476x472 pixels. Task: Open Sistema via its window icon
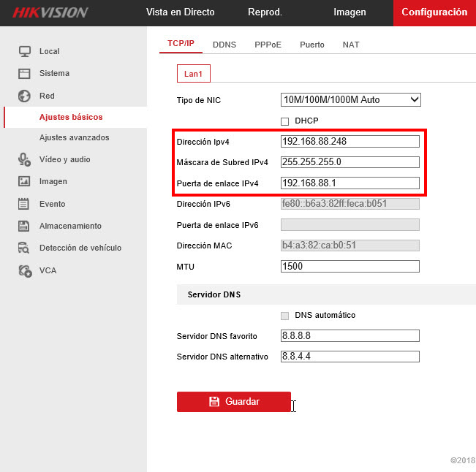(x=24, y=73)
